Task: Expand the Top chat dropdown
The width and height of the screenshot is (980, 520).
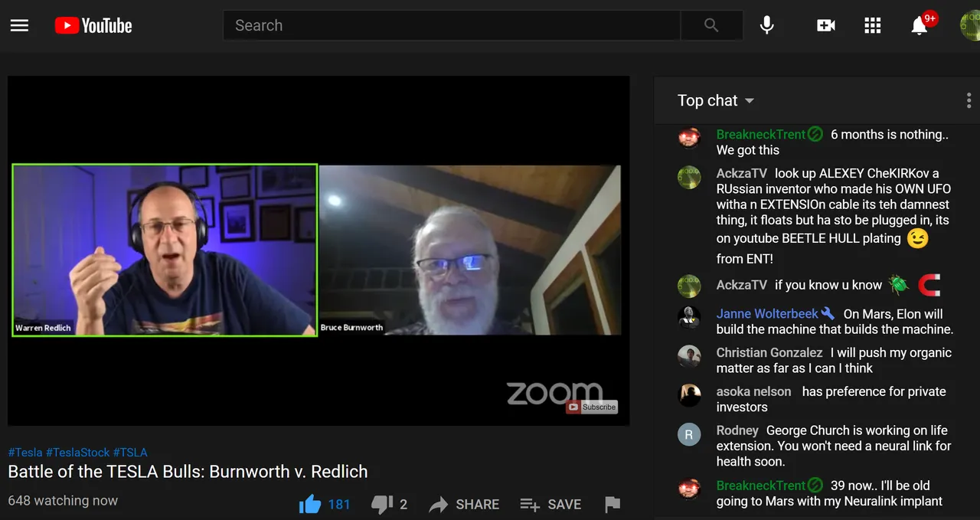Action: [x=715, y=100]
